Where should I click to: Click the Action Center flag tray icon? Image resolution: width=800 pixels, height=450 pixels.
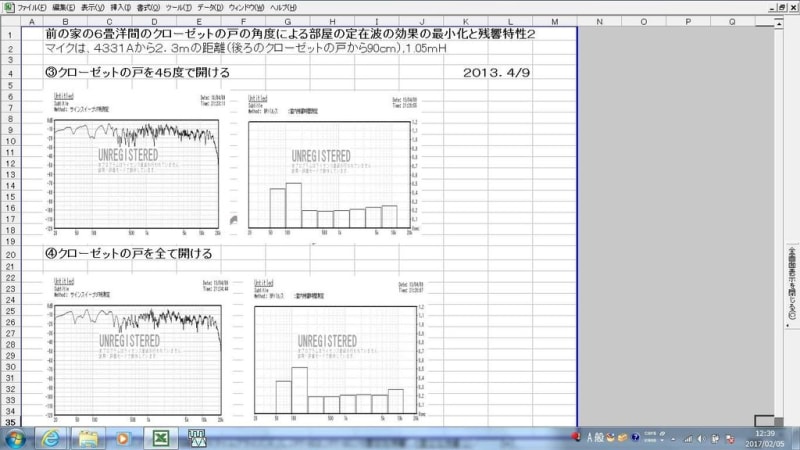click(730, 439)
